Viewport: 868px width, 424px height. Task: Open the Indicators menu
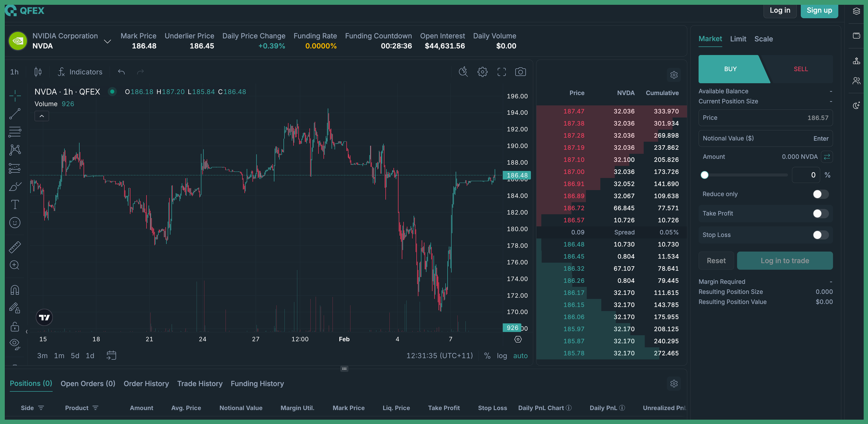[x=80, y=72]
